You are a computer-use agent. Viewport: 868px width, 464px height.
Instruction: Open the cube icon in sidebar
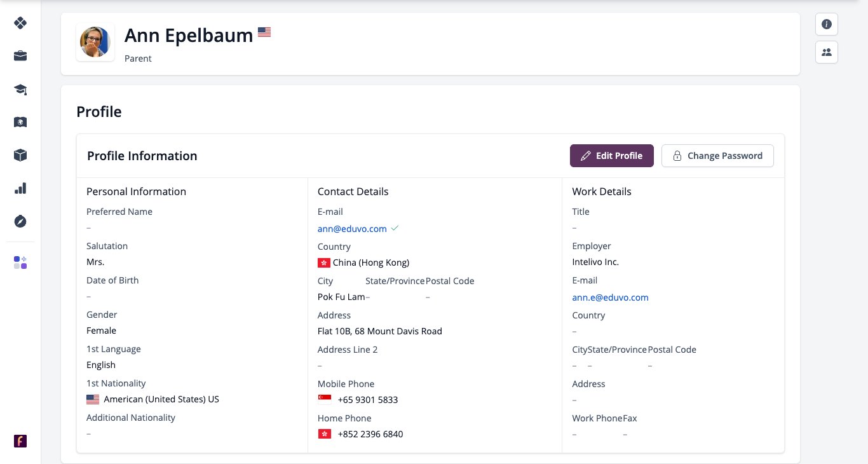coord(20,155)
